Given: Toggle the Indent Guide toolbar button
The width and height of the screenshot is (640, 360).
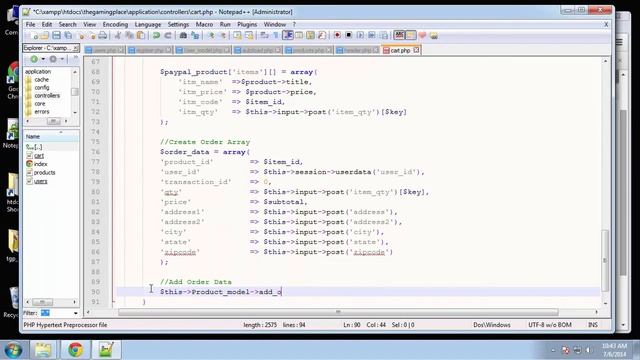Looking at the screenshot, I should (288, 36).
